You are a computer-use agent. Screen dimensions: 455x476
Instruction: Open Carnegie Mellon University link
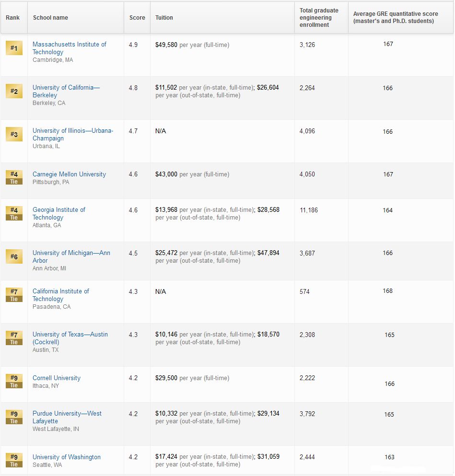[x=69, y=174]
